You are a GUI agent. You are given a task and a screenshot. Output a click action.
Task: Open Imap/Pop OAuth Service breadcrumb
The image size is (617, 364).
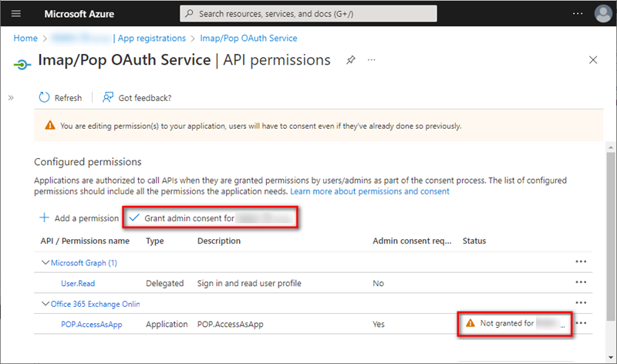[249, 38]
